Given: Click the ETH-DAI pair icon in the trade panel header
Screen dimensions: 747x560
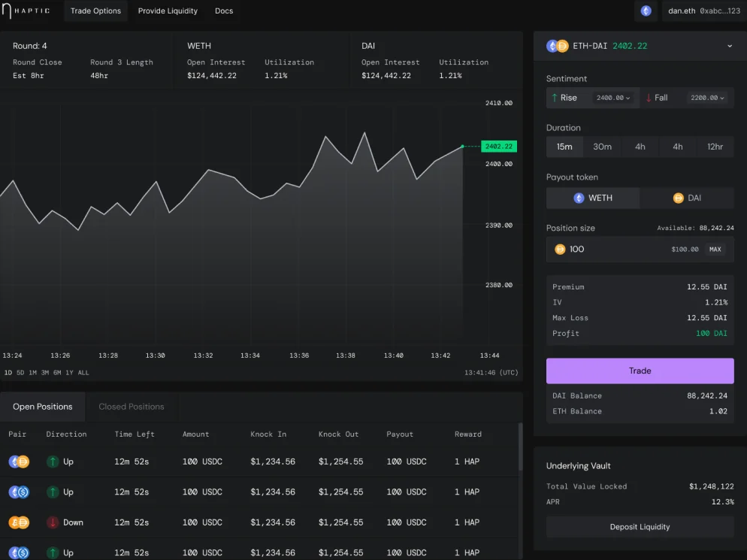Looking at the screenshot, I should tap(558, 46).
